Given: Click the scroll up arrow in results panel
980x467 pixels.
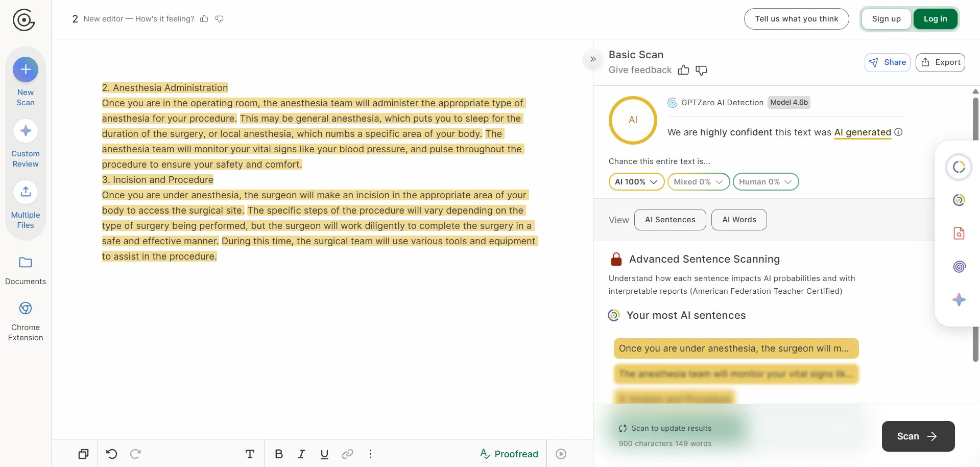Looking at the screenshot, I should pyautogui.click(x=975, y=91).
